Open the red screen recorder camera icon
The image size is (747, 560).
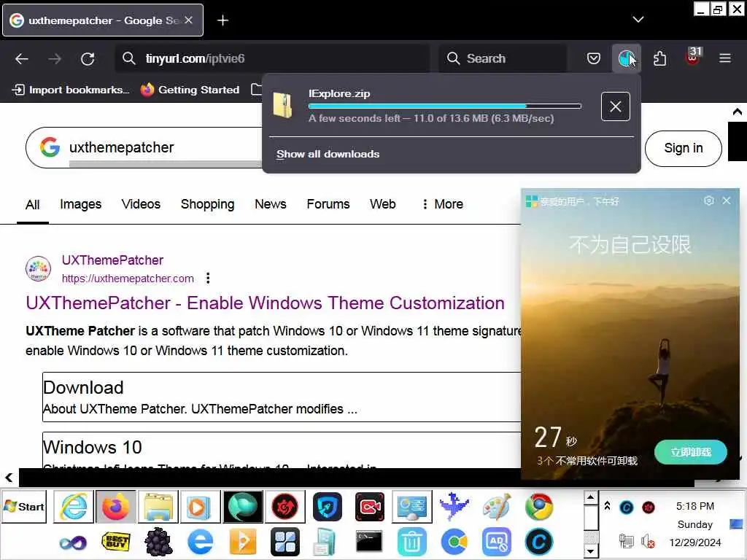(x=370, y=507)
